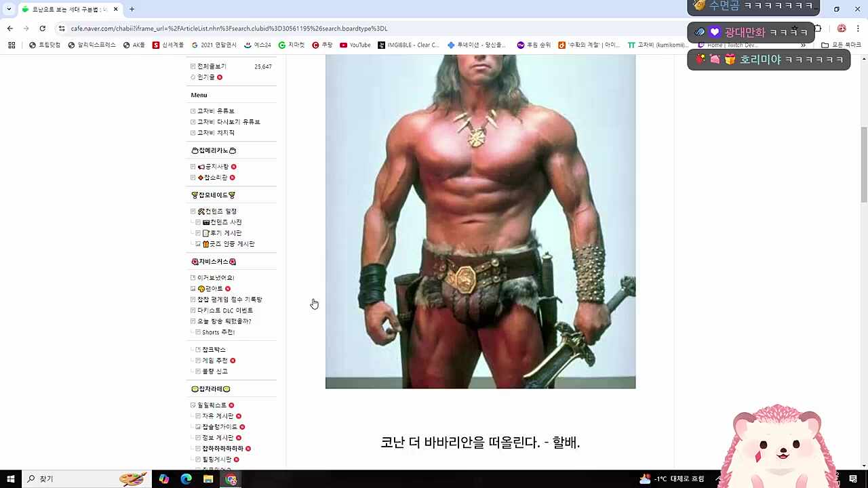Open the 컨텐츠 사진 sub-board

(x=222, y=222)
